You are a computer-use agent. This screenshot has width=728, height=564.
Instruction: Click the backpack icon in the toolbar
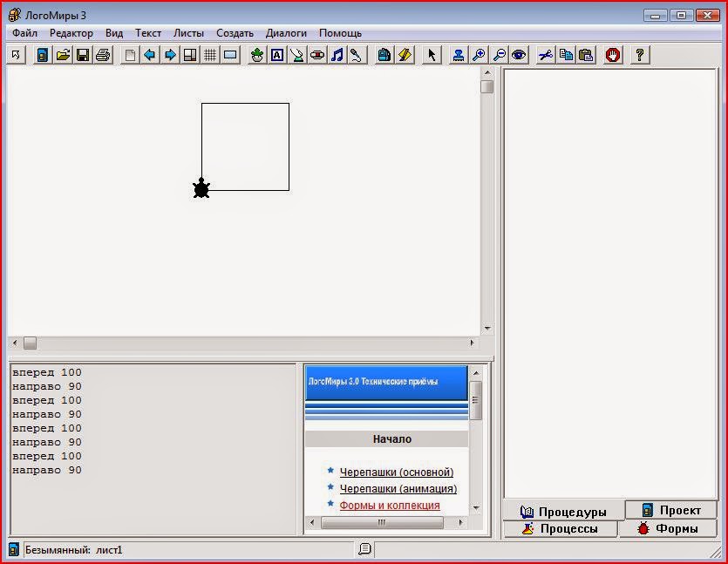pos(384,55)
